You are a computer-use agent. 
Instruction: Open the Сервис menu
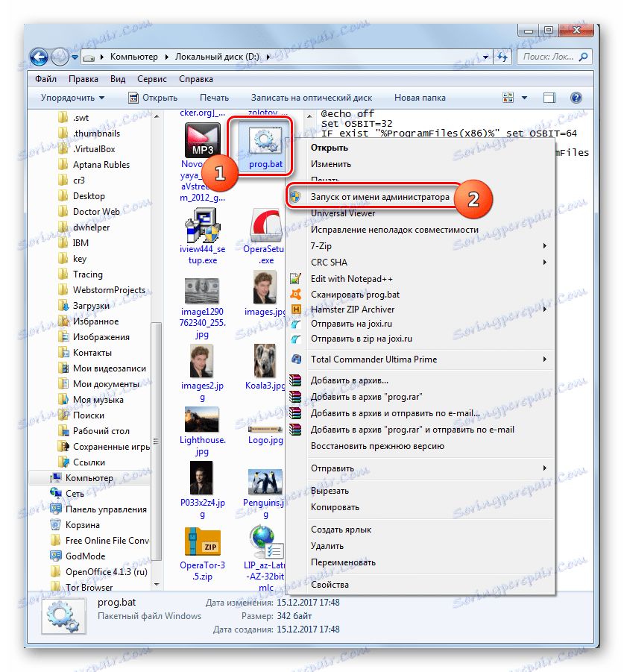[x=152, y=79]
